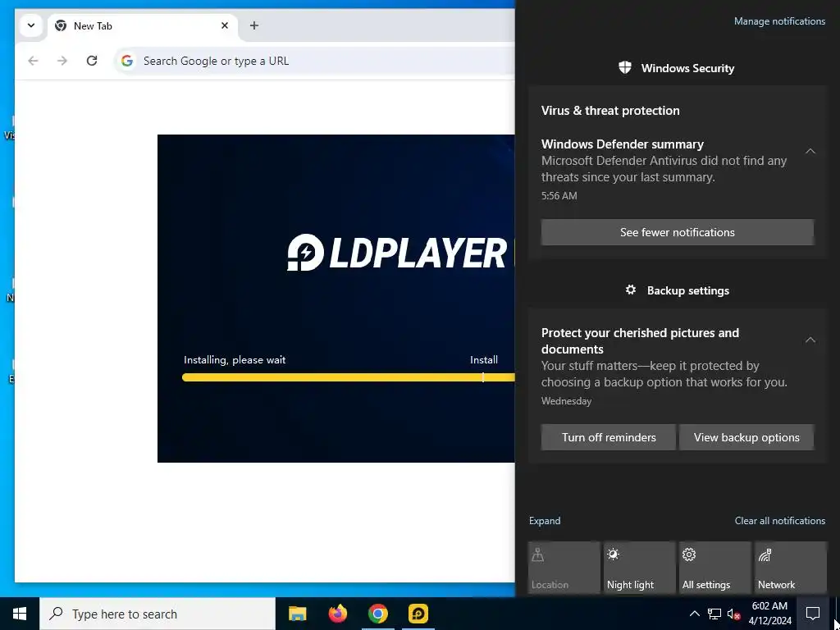
Task: Click the network tray icon
Action: [714, 614]
